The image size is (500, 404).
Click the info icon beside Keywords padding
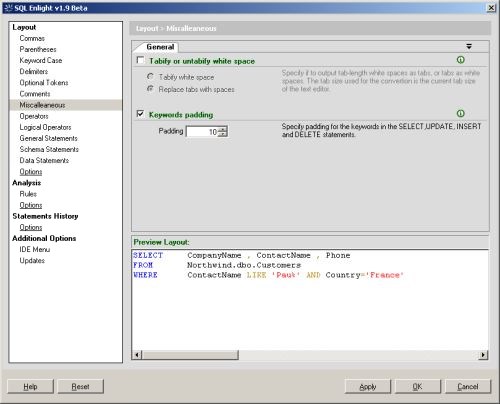[x=460, y=114]
